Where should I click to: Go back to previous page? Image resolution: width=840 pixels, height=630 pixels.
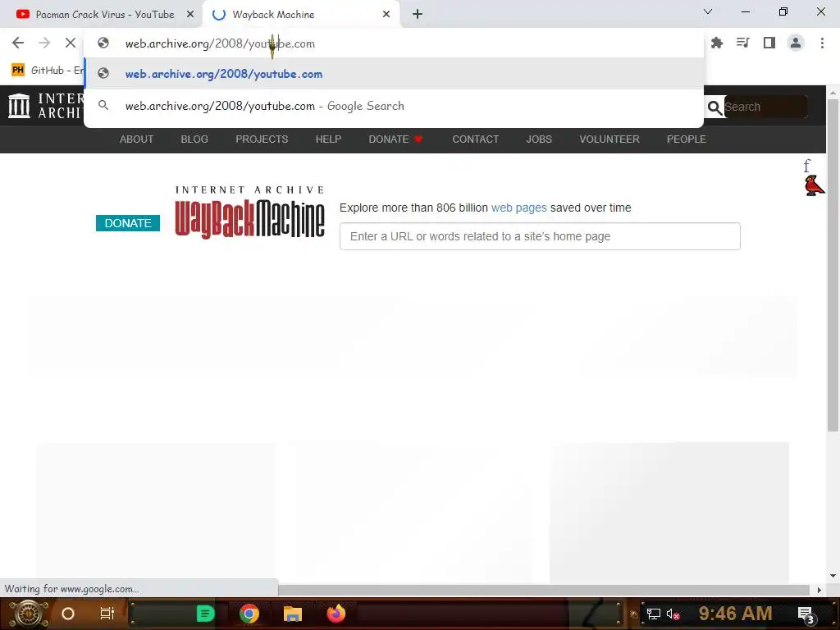(18, 43)
